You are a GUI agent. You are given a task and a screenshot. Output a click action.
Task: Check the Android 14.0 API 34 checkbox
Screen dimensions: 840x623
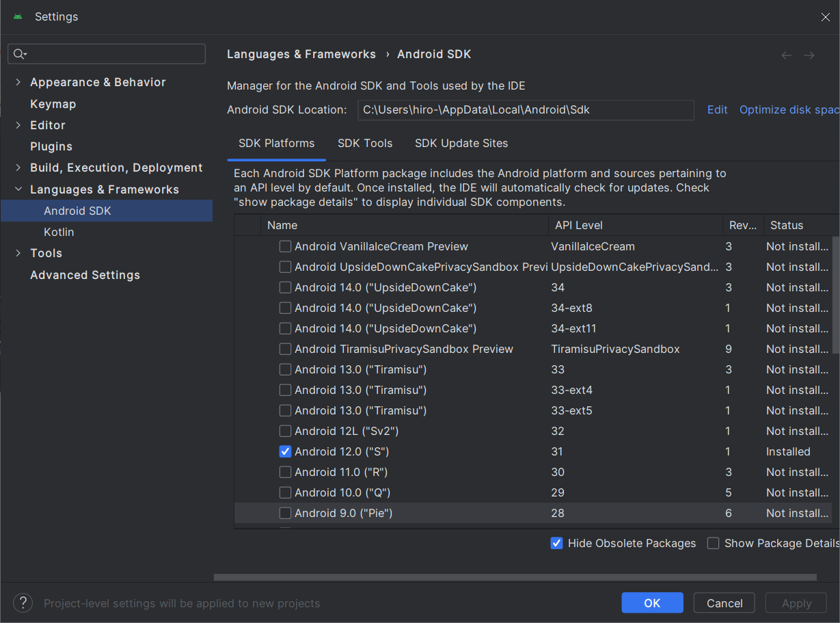click(286, 287)
